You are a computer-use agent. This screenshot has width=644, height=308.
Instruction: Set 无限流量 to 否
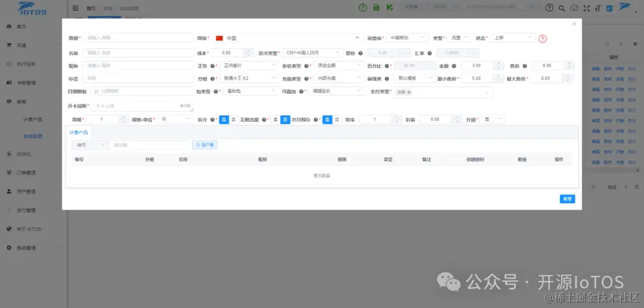(286, 119)
